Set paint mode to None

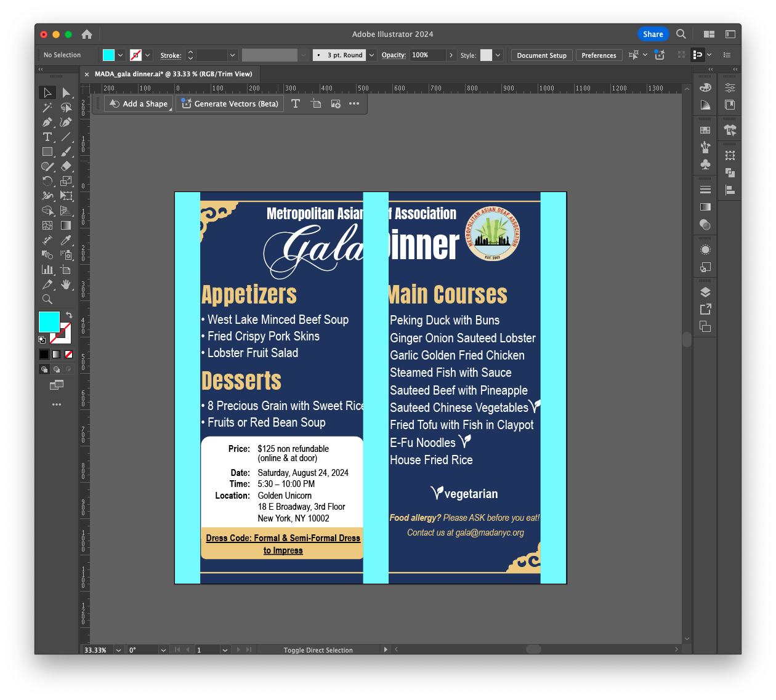click(x=68, y=354)
